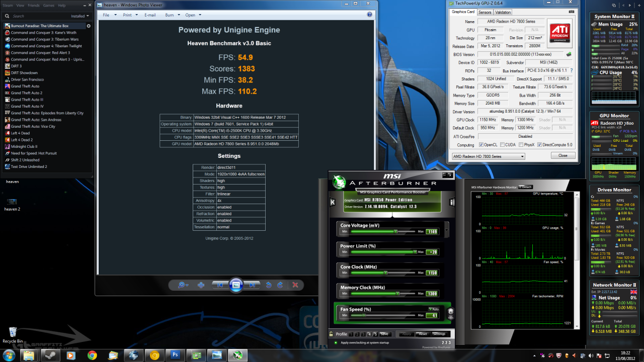Select Afterburner profile slot 4
Screen dimensions: 644x362
coord(369,334)
